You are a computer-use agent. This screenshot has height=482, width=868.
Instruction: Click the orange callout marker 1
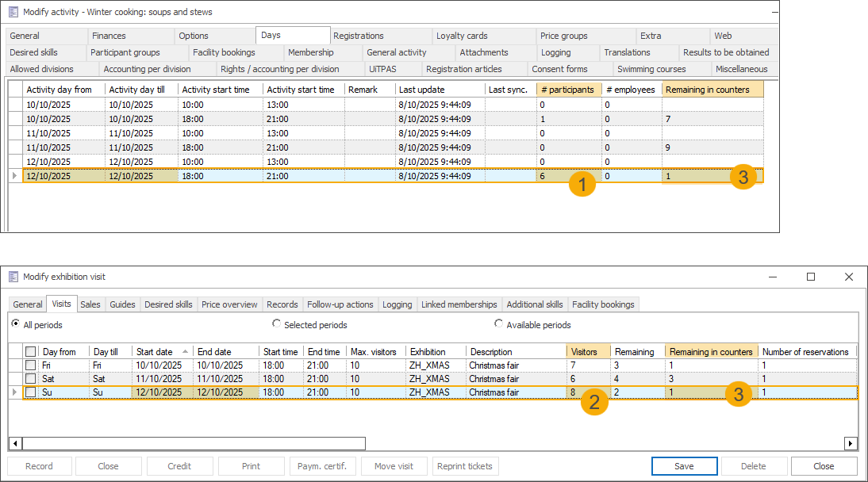[582, 185]
